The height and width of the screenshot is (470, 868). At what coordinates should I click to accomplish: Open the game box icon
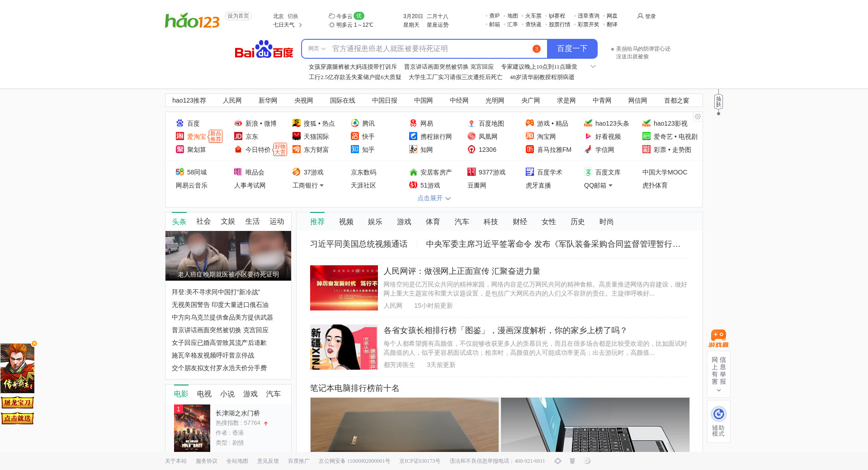coord(718,338)
